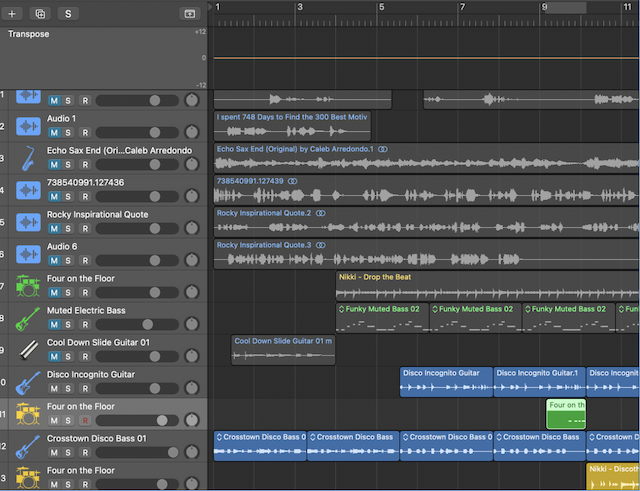Viewport: 640px width, 491px height.
Task: Click the global tracks show/hide button
Action: [189, 14]
